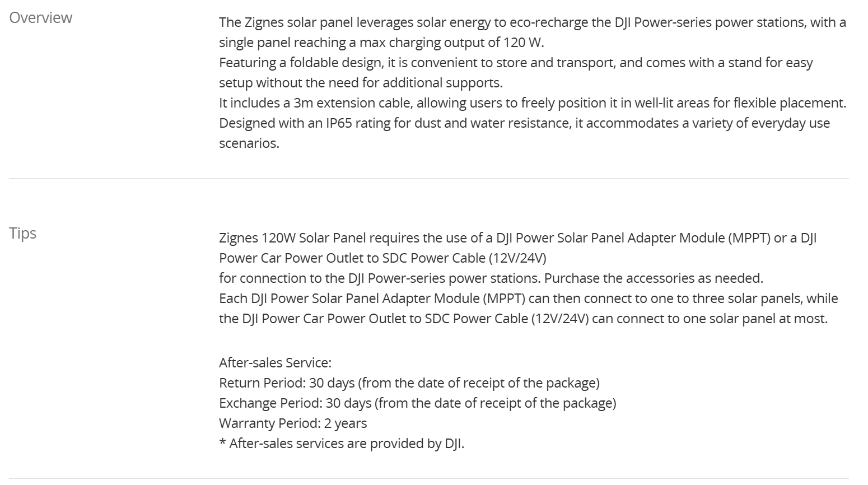Click the "Return Period: 30 days" line
868x485 pixels.
pyautogui.click(x=409, y=383)
